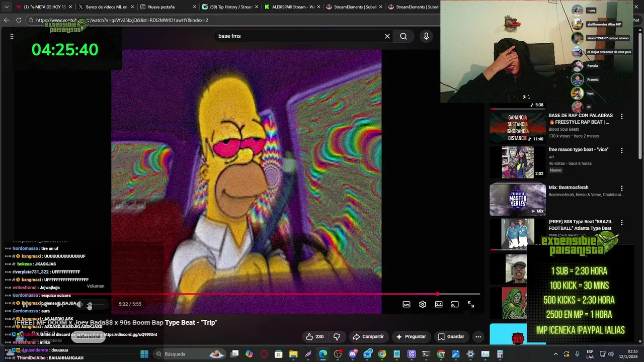The width and height of the screenshot is (644, 362).
Task: Click the browser address bar URL
Action: [x=122, y=20]
